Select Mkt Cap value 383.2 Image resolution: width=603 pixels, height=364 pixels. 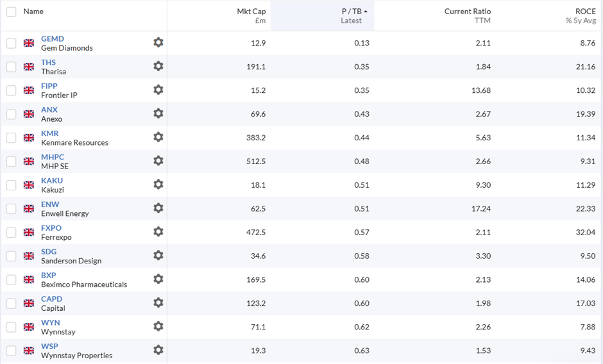click(x=256, y=138)
